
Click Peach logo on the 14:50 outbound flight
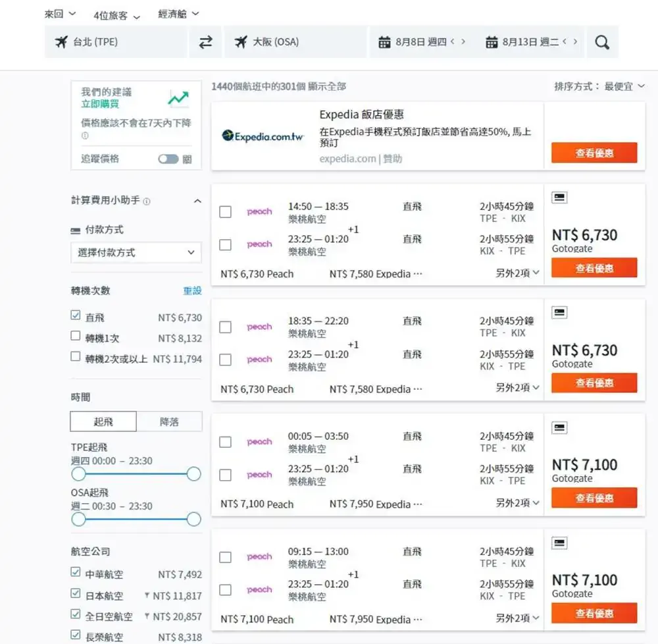pyautogui.click(x=259, y=211)
